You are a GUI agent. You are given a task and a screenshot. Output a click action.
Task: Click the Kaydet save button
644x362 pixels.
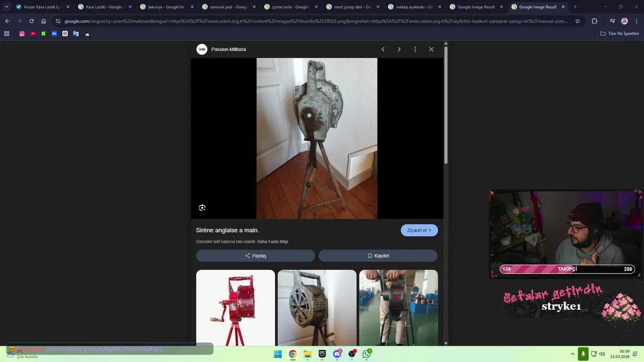pyautogui.click(x=378, y=256)
